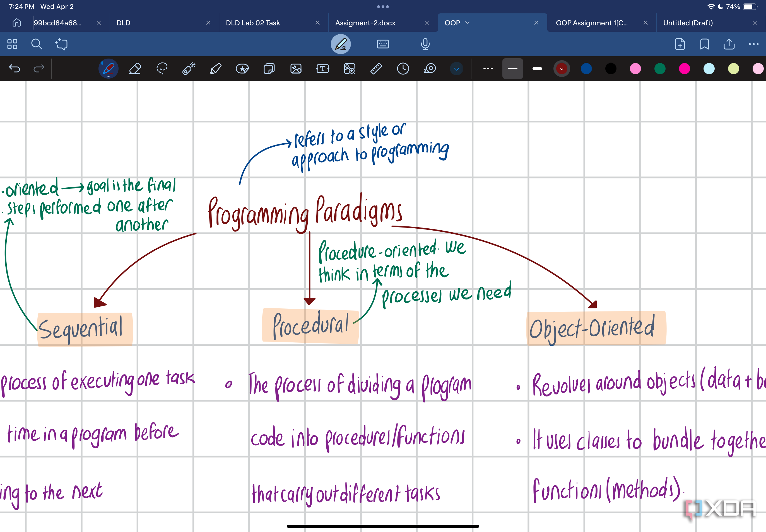766x532 pixels.
Task: Open the 99bcd84a68 tab
Action: pyautogui.click(x=57, y=23)
